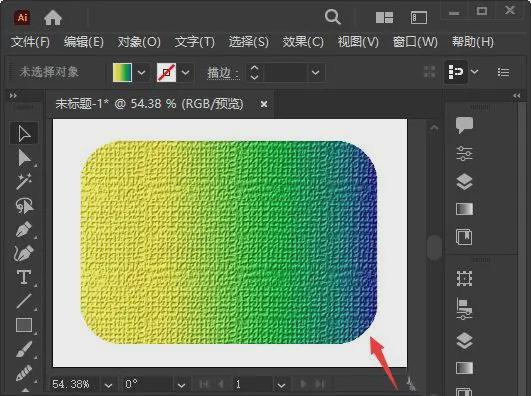Select the Type tool
The width and height of the screenshot is (531, 396).
click(24, 277)
